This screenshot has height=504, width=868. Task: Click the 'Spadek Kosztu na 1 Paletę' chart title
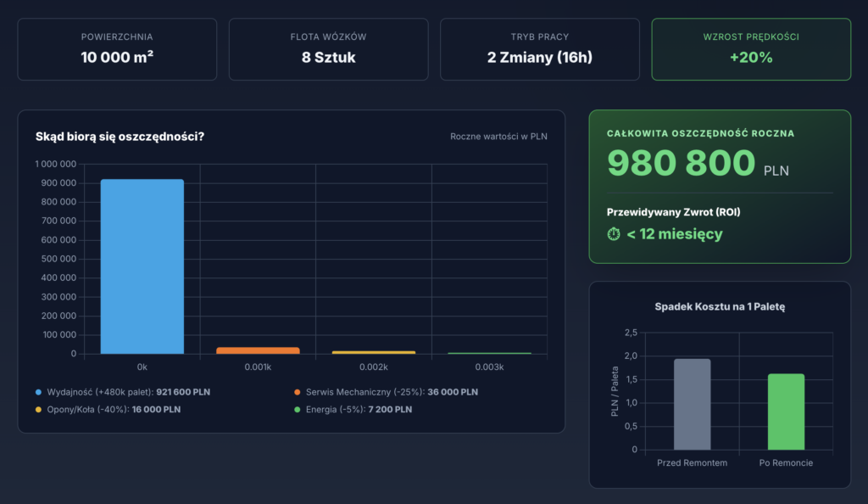click(720, 306)
